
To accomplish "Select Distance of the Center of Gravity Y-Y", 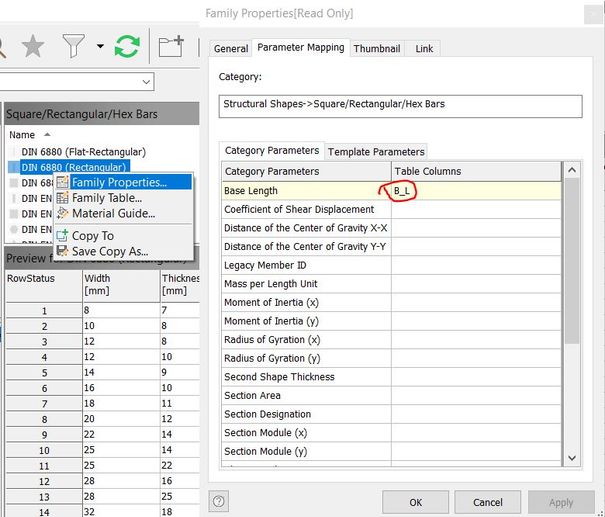I will (x=391, y=247).
